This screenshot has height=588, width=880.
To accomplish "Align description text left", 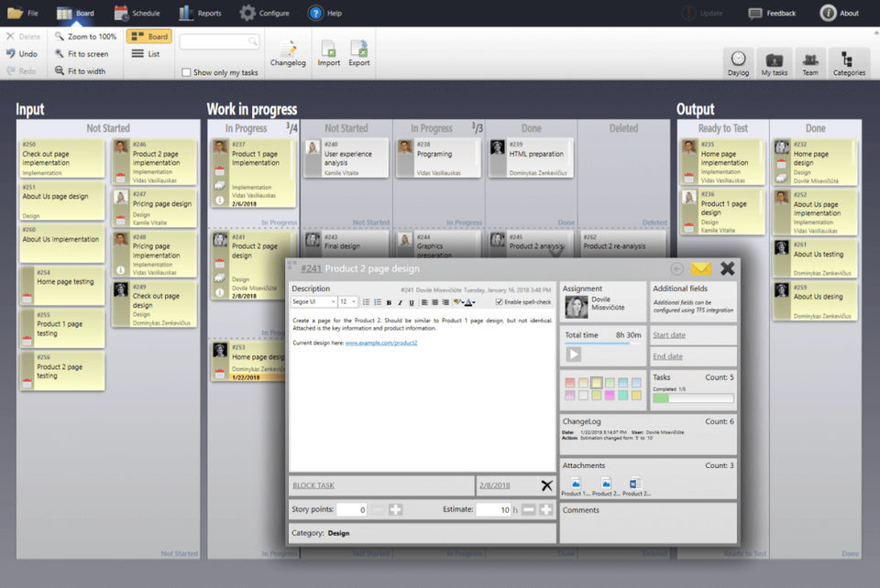I will 424,302.
